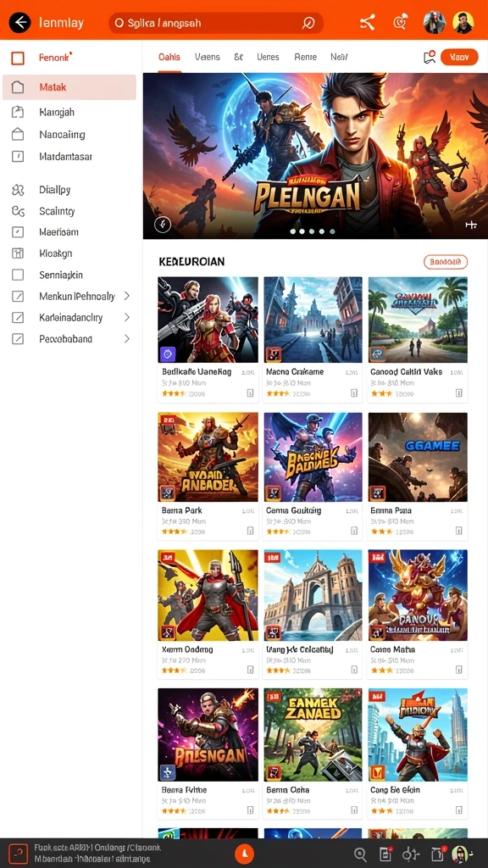Select the third carousel dot on banner
The image size is (488, 868).
pyautogui.click(x=312, y=232)
